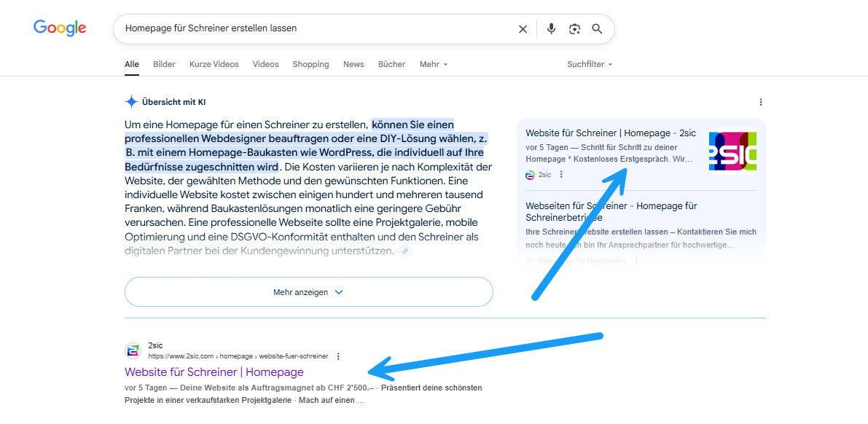
Task: Click '2sic' source label in the card
Action: tap(544, 174)
